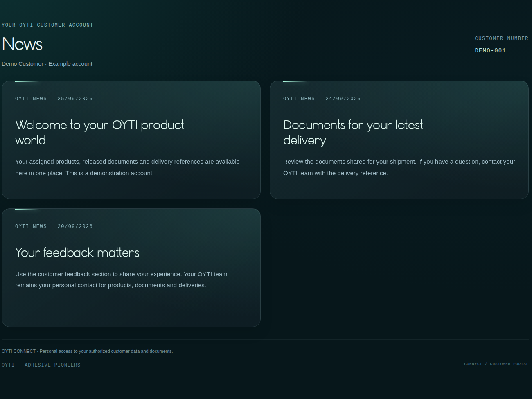Open 'Documents for your latest delivery' headline
The width and height of the screenshot is (532, 399).
pos(353,133)
